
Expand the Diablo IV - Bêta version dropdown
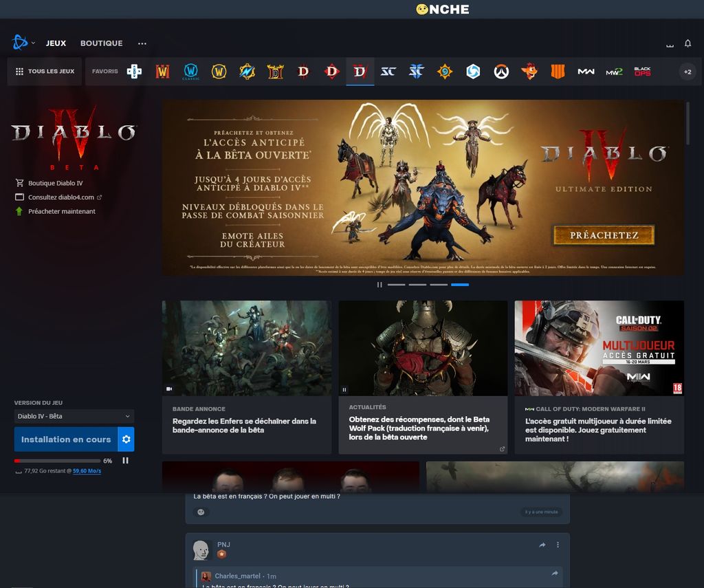click(74, 416)
